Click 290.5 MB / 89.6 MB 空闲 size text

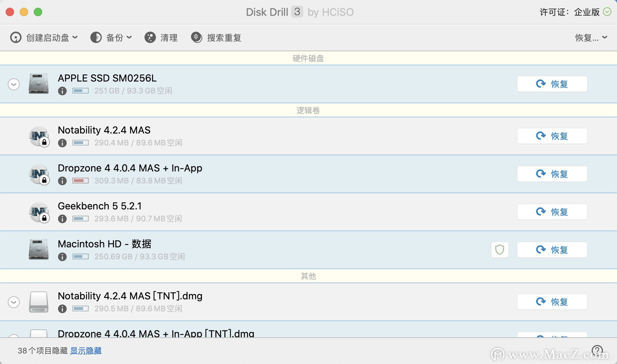point(138,308)
